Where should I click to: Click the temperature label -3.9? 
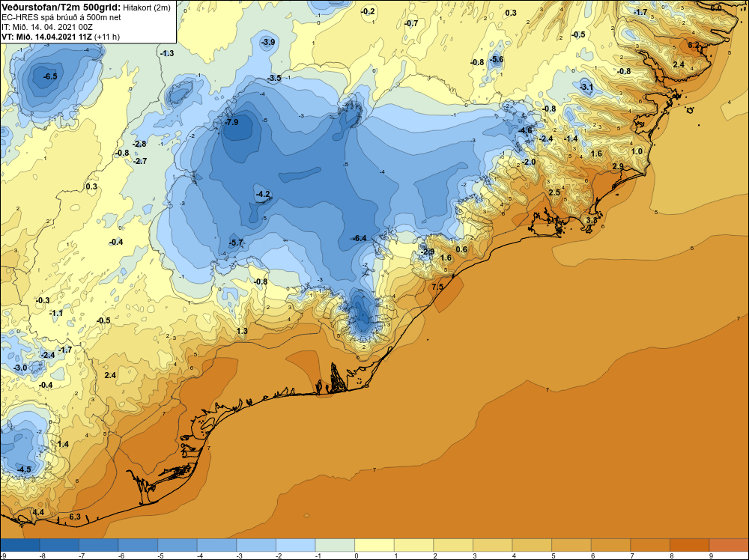point(268,42)
